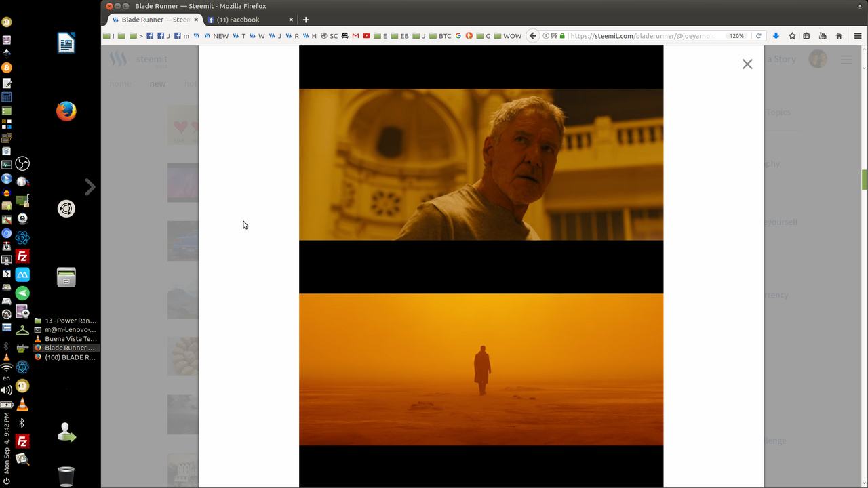
Task: Open the SC bookmark
Action: click(329, 35)
